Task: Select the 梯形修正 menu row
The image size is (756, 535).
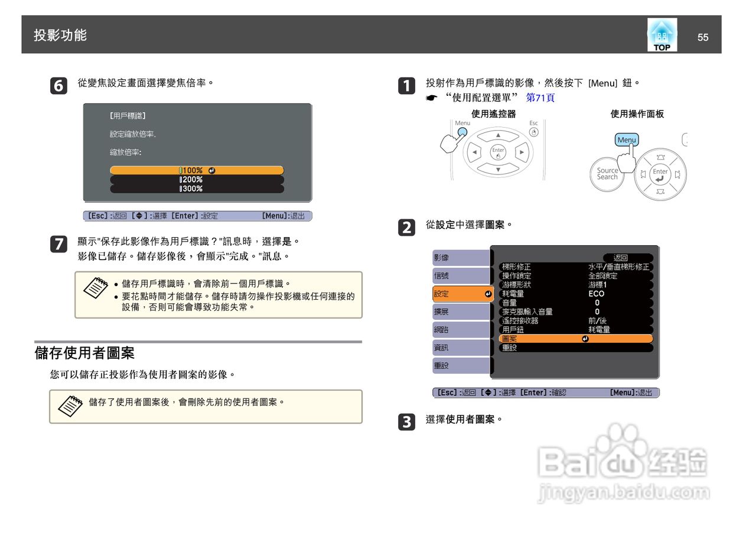Action: tap(576, 267)
